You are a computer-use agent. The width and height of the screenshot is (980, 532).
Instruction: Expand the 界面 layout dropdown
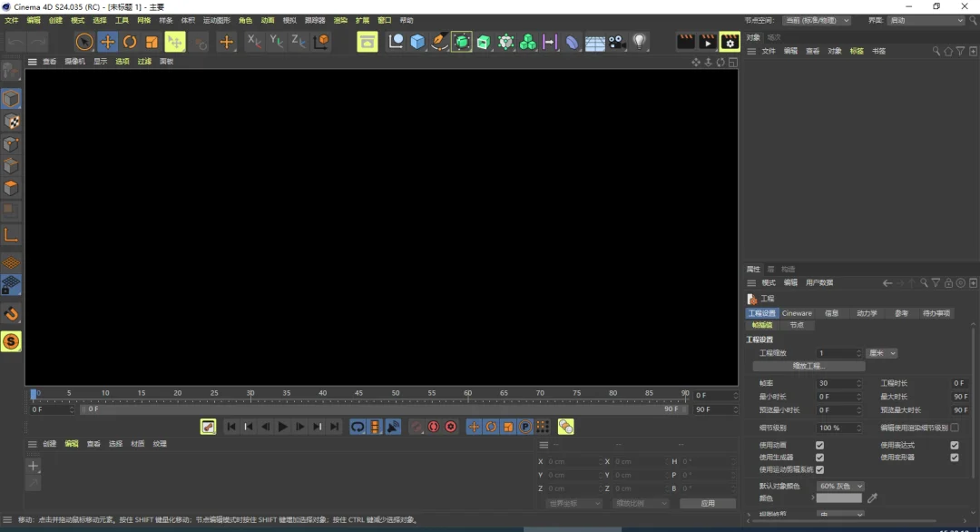pyautogui.click(x=926, y=21)
